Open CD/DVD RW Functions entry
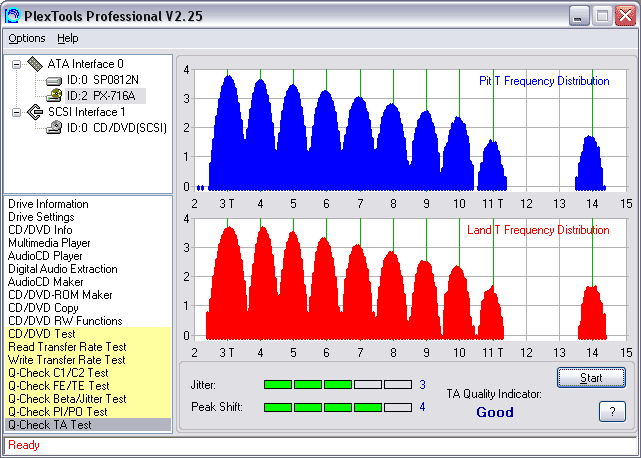Screen dimensions: 641x458 [65, 321]
